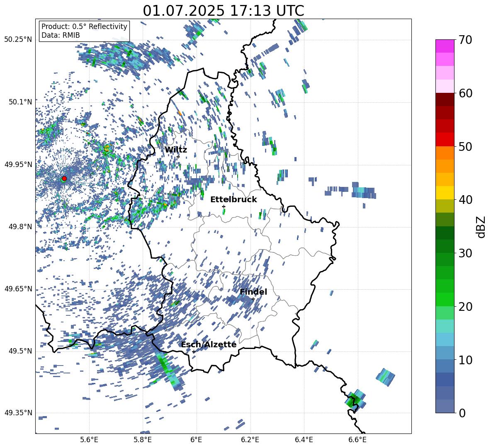The width and height of the screenshot is (491, 448).
Task: Click the latitude label 49.5°N
Action: point(20,351)
